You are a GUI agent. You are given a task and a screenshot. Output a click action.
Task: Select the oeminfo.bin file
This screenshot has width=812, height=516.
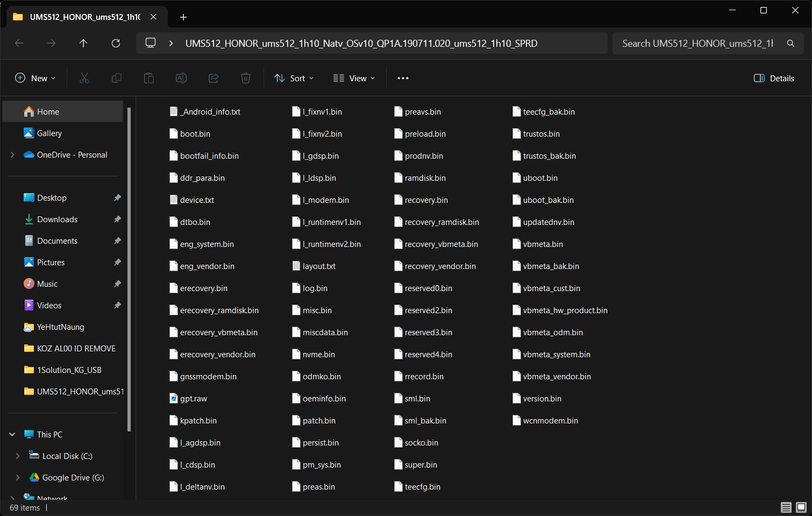[319, 399]
